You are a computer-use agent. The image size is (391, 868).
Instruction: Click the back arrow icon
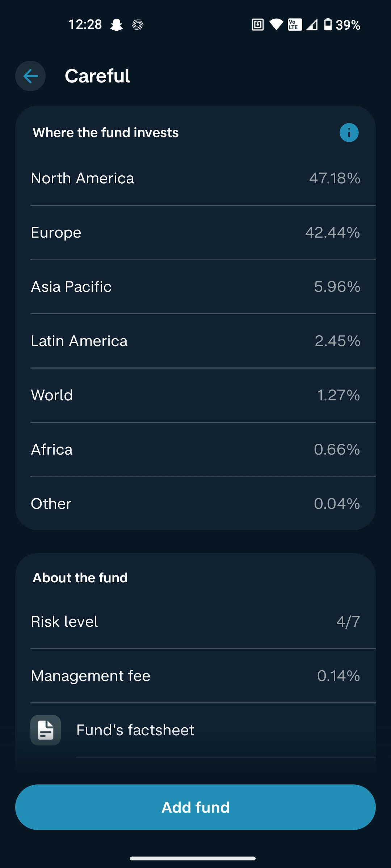(x=30, y=76)
